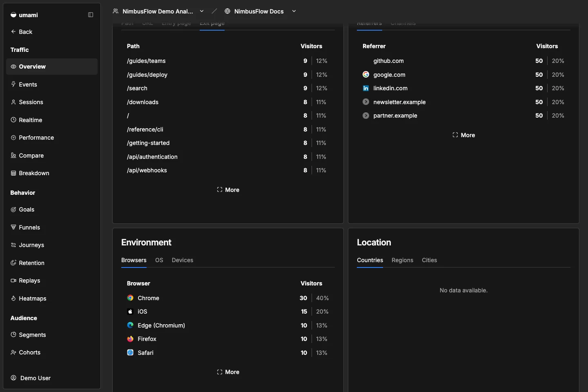Screen dimensions: 588x392
Task: Open Journeys route icon
Action: tap(13, 245)
